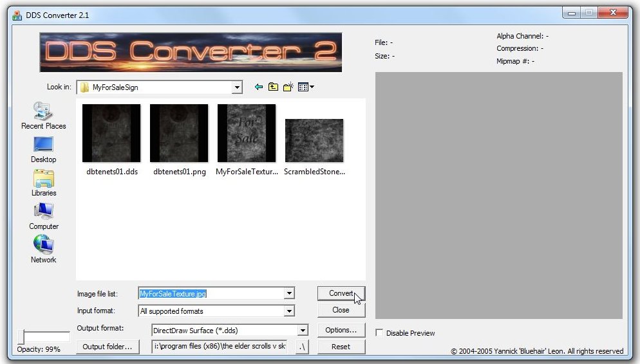This screenshot has width=640, height=364.
Task: Click the Close button
Action: [x=341, y=310]
